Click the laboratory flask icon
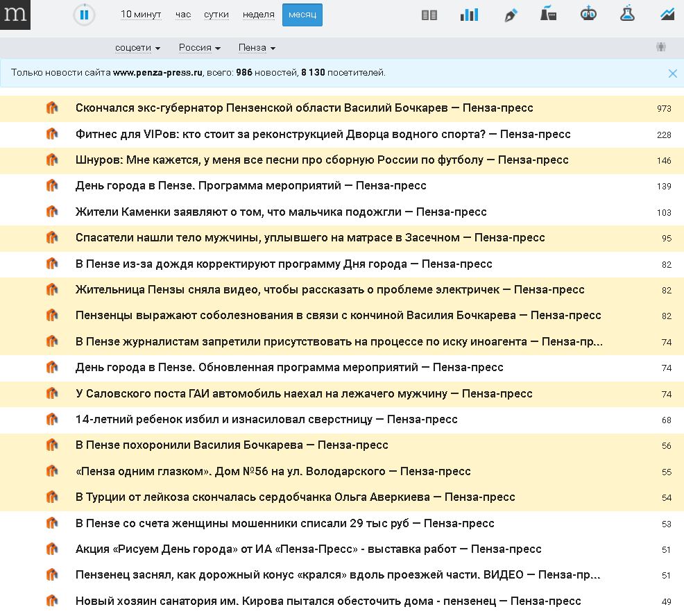 point(628,13)
